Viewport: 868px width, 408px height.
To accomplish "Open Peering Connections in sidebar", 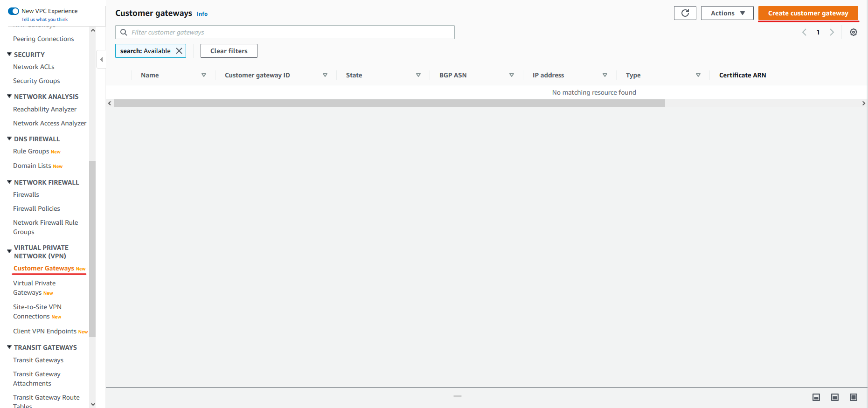I will click(x=43, y=39).
